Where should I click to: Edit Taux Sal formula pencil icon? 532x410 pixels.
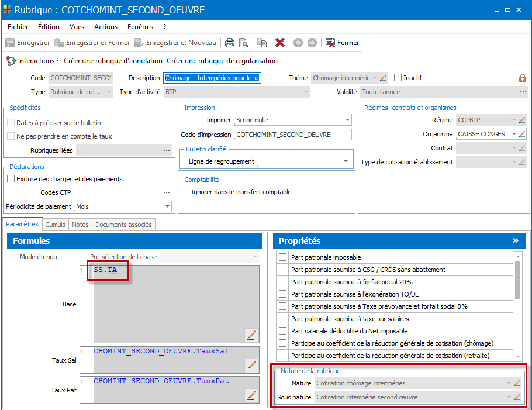click(251, 365)
